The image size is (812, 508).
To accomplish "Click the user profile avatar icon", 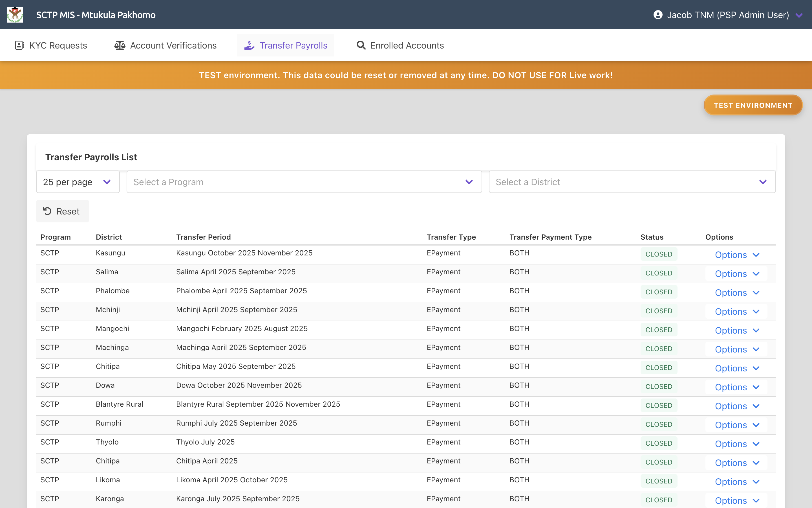I will click(658, 15).
